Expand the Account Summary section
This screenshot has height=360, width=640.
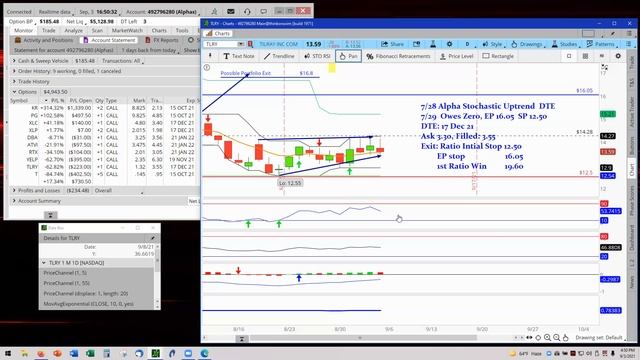(14, 201)
